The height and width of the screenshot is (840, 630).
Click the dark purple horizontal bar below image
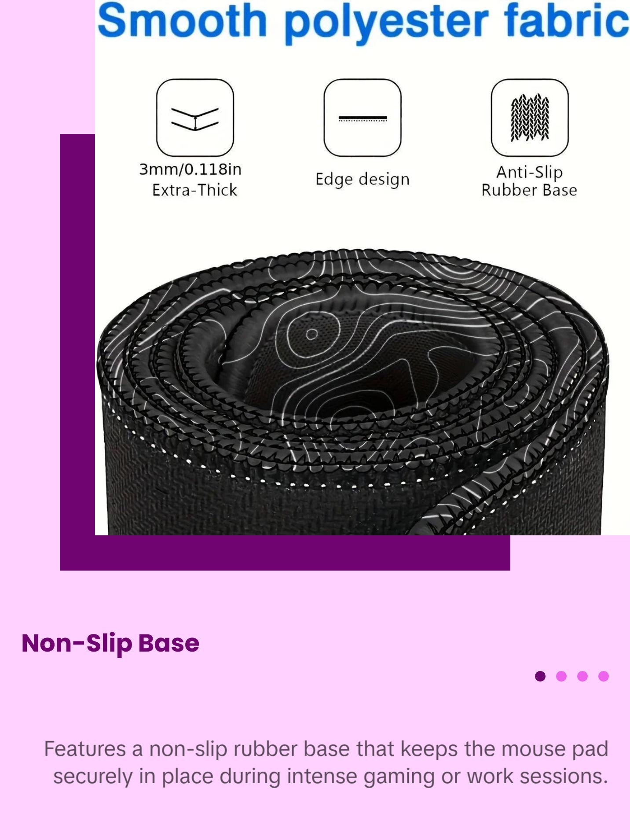click(285, 553)
